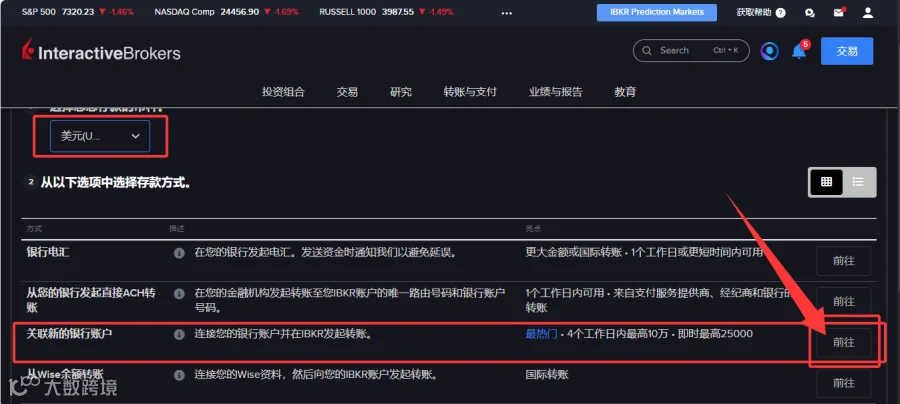
Task: Click the 银行电汇 method name
Action: pos(48,252)
